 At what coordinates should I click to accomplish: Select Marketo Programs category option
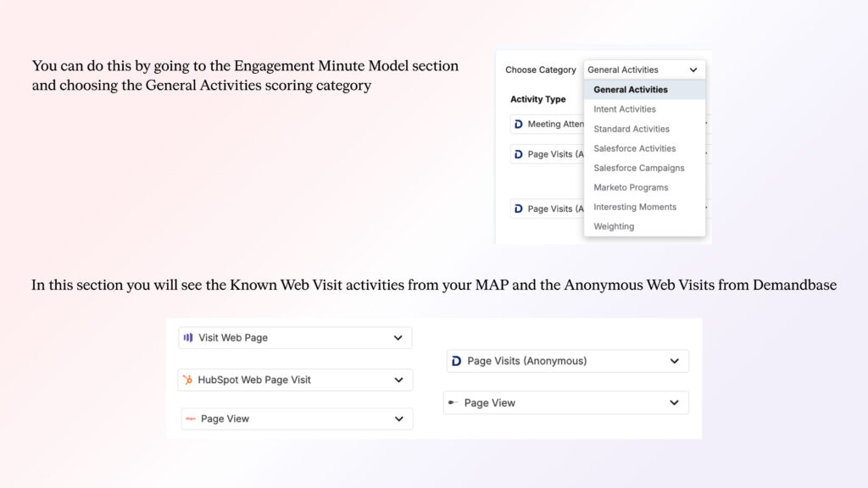(631, 187)
